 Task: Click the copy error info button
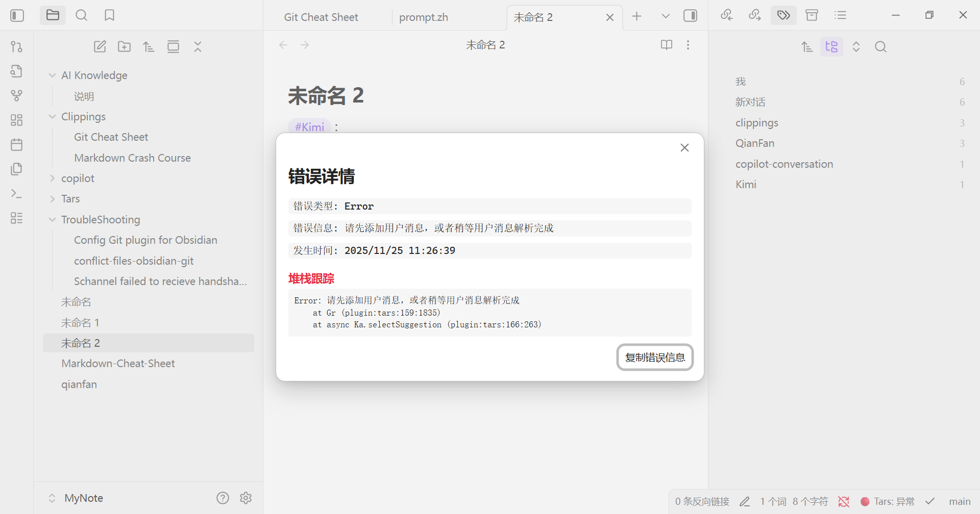[x=654, y=357]
